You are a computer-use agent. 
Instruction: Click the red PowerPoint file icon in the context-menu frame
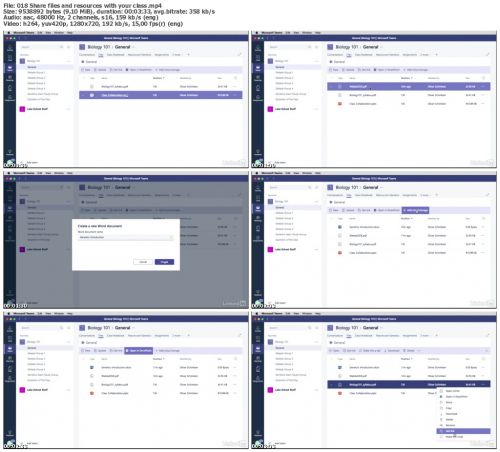tap(340, 393)
